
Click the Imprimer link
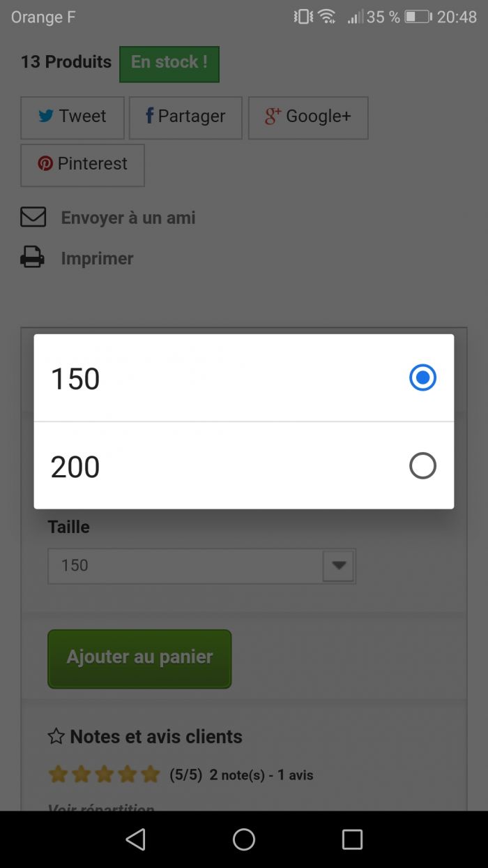pos(98,258)
